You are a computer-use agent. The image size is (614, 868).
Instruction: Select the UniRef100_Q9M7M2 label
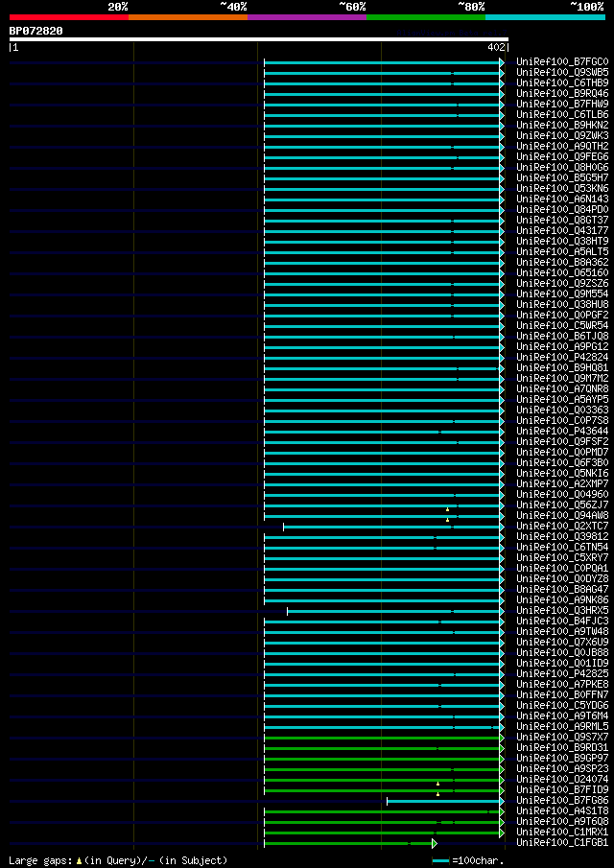(x=562, y=378)
